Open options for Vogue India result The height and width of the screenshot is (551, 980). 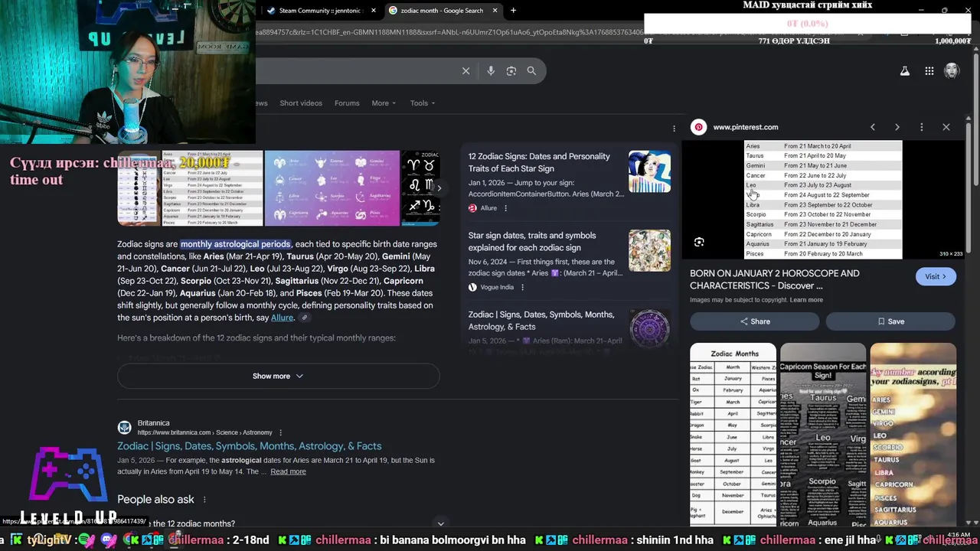522,287
